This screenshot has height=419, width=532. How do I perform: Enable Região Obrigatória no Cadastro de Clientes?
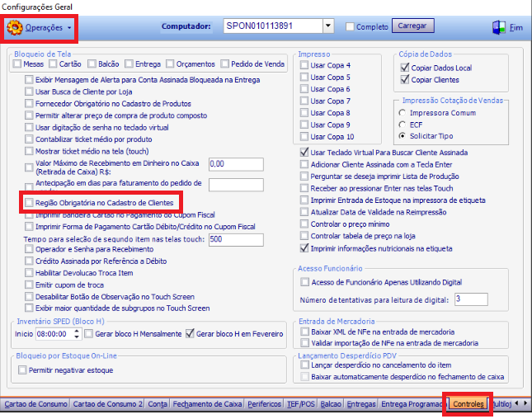29,203
